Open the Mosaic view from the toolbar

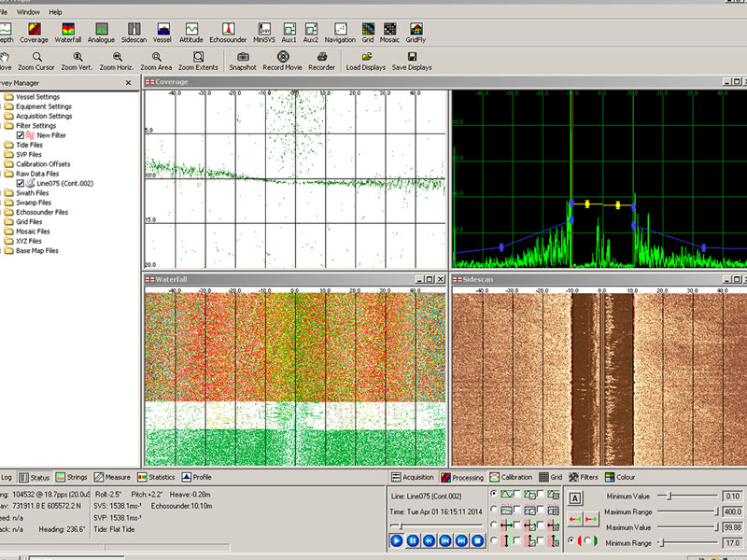(x=390, y=31)
